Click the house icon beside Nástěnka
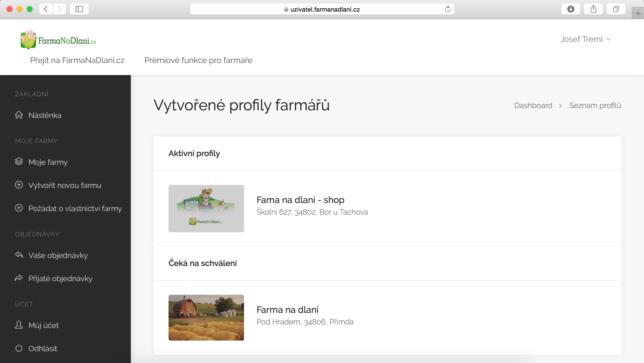644x363 pixels. (19, 115)
